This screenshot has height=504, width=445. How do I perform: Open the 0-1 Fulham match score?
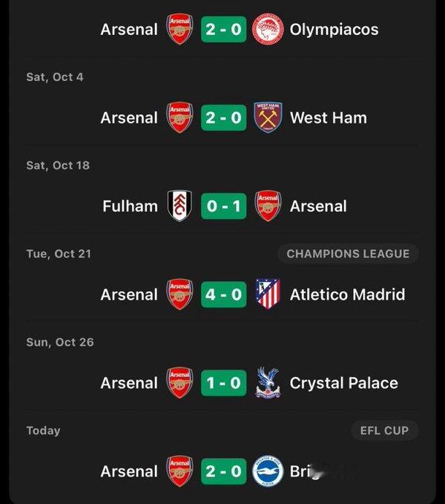click(223, 206)
